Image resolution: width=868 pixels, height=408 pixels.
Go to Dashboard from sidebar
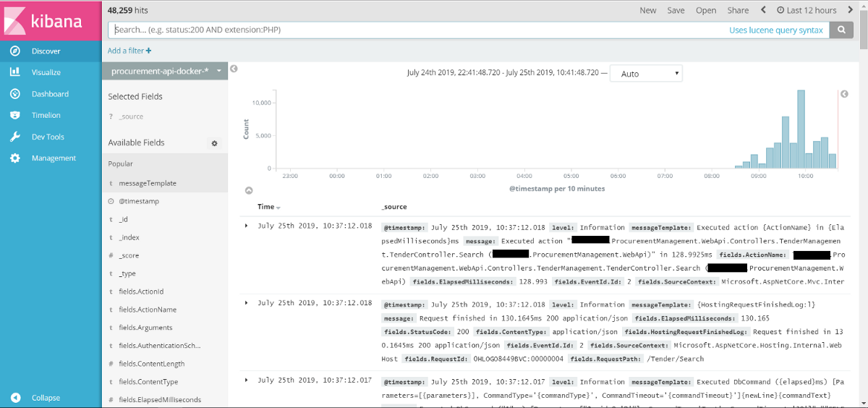(49, 94)
